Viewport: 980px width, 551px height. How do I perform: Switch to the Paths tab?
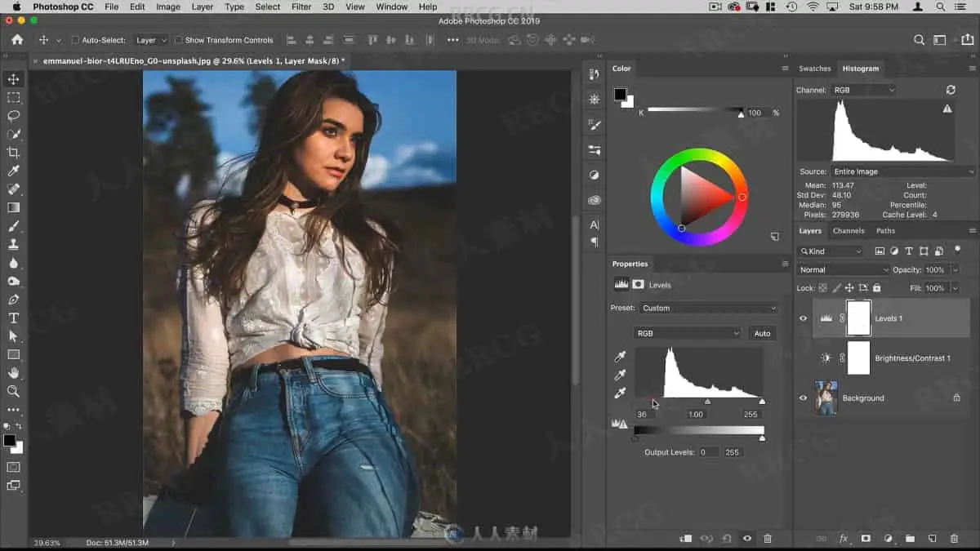tap(885, 231)
